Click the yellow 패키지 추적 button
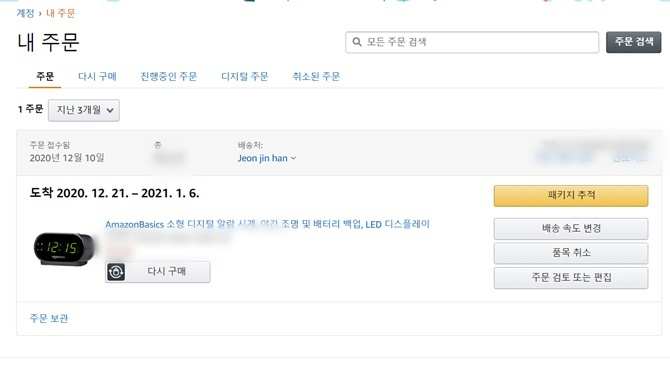This screenshot has width=670, height=366. pos(571,196)
